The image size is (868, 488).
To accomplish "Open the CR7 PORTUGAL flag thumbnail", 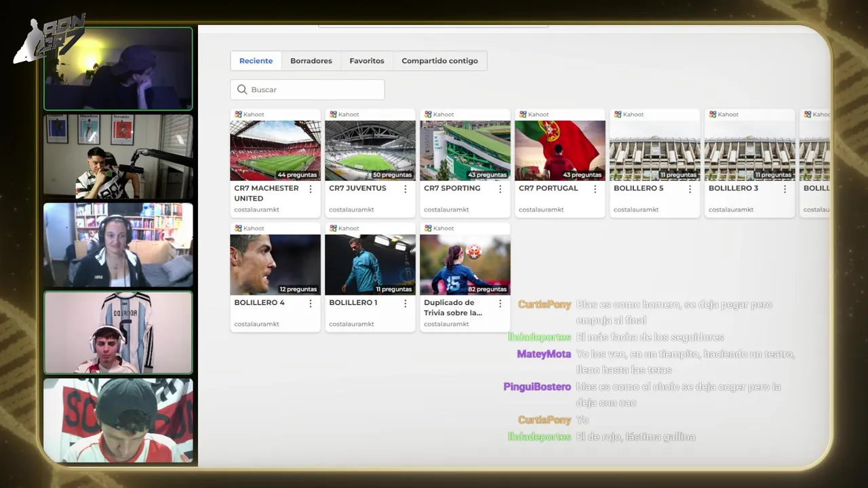I will (x=560, y=150).
